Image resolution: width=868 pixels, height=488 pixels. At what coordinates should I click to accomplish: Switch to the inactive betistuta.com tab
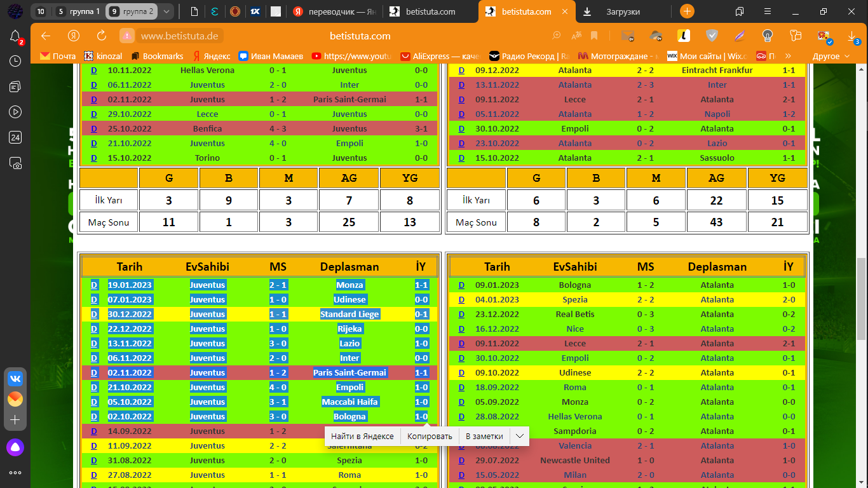click(431, 11)
